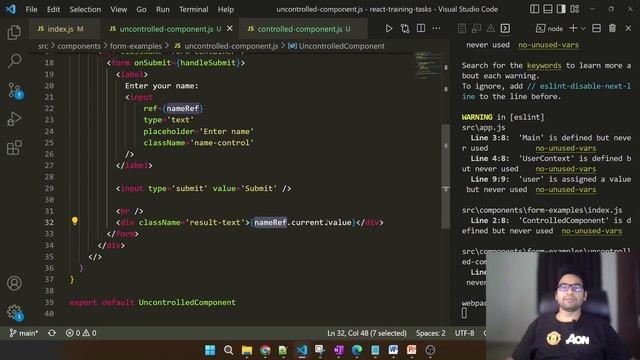The height and width of the screenshot is (360, 640).
Task: Show the code lightbulb on line 32
Action: point(74,221)
